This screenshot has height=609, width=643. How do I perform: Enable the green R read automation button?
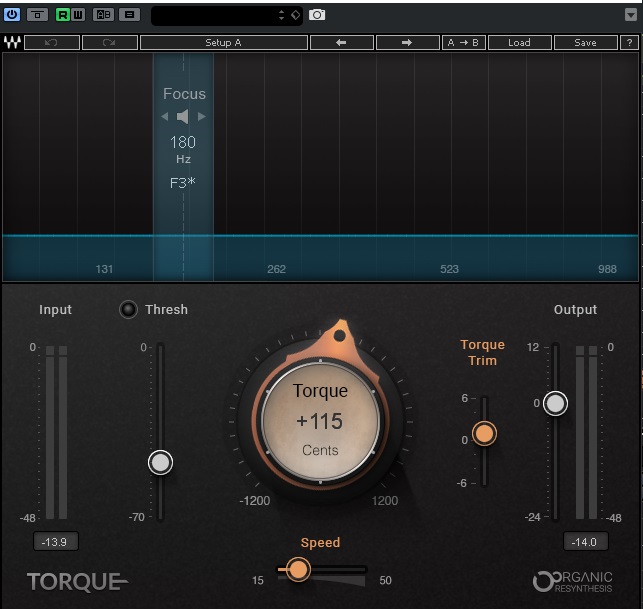coord(63,15)
